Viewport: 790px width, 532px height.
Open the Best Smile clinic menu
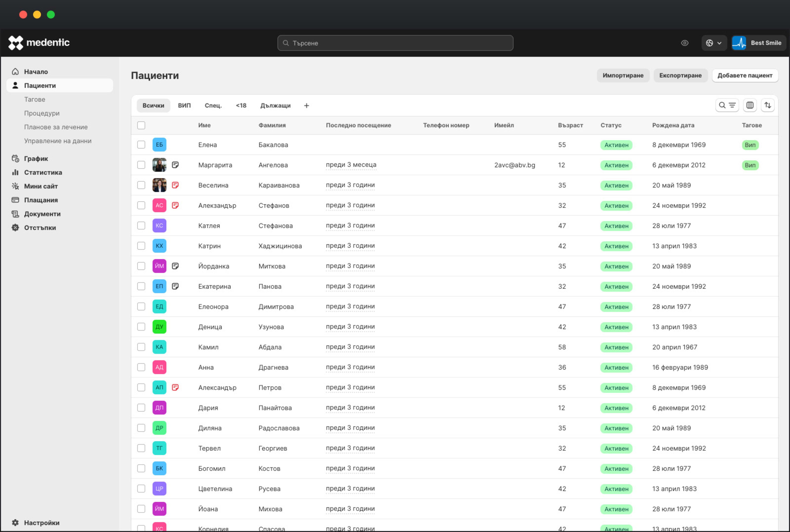tap(759, 43)
